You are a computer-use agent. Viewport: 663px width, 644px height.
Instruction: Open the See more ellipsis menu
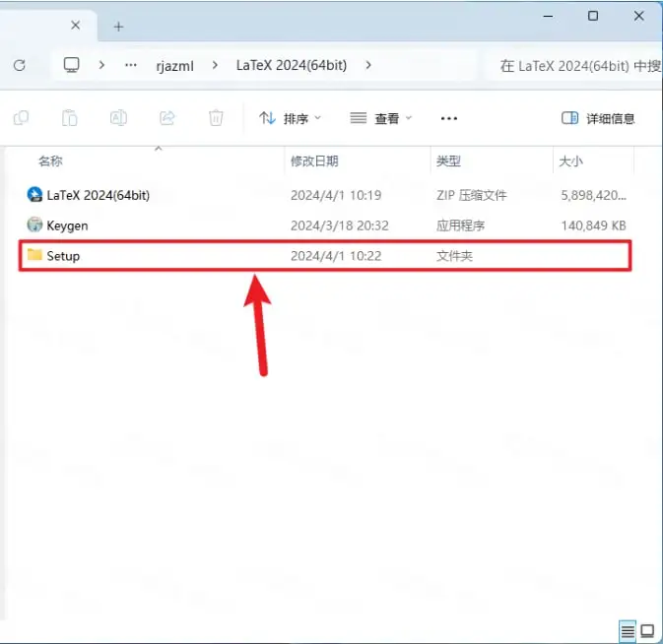[x=448, y=118]
